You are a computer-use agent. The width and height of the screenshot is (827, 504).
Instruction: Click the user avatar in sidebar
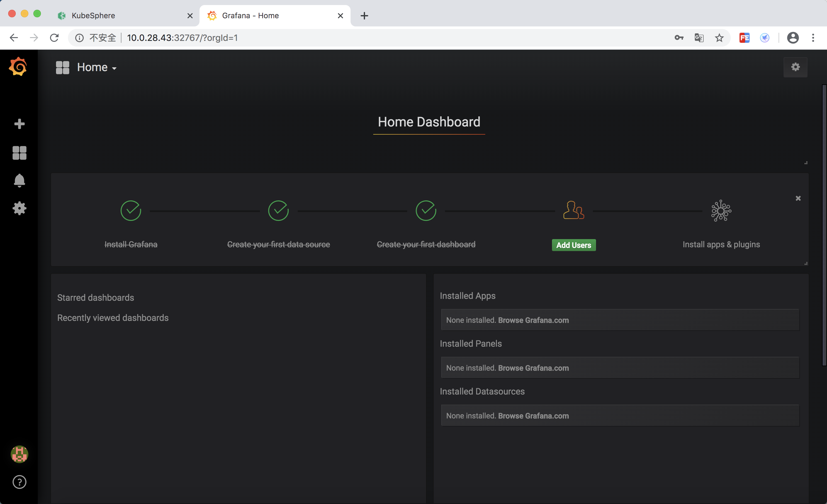pos(19,454)
